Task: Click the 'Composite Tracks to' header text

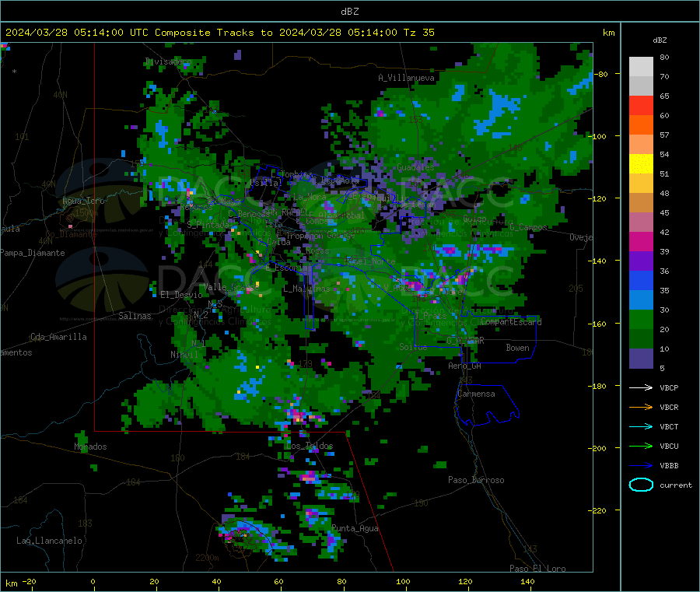Action: [x=213, y=33]
